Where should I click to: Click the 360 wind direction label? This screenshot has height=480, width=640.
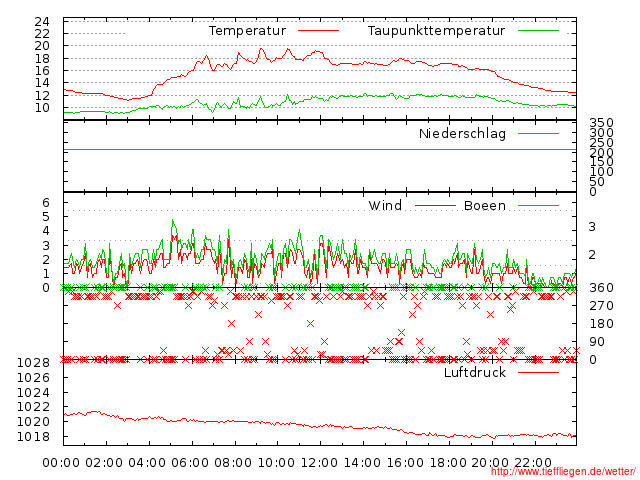[x=601, y=288]
